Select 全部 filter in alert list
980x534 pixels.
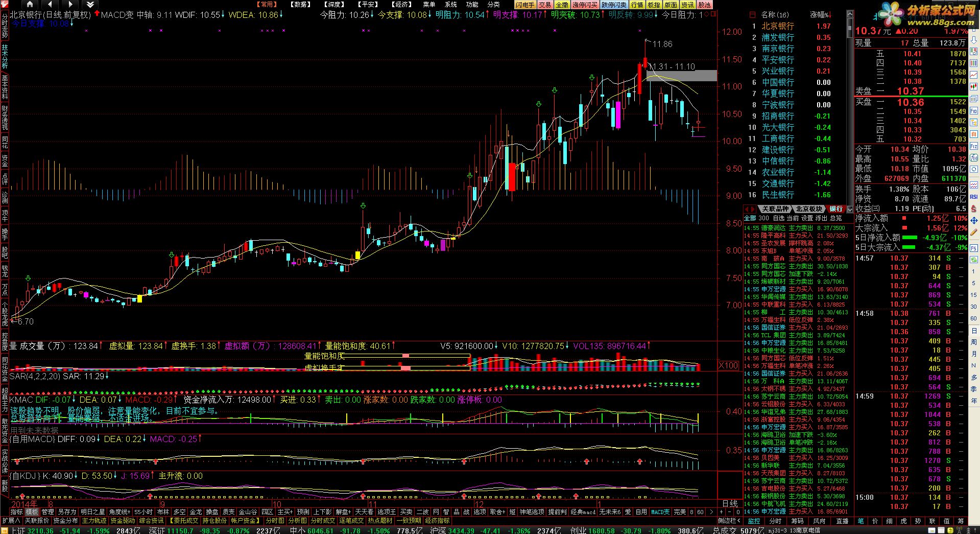click(x=750, y=218)
